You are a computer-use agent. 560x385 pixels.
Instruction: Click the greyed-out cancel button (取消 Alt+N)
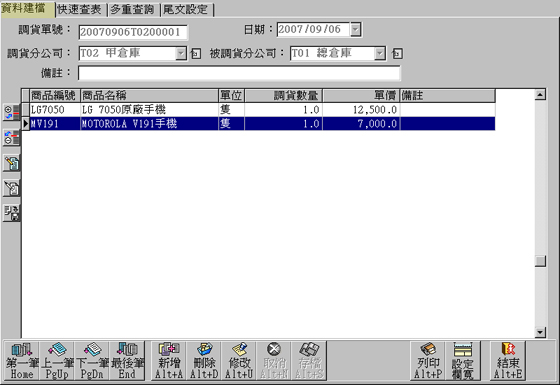(x=274, y=361)
